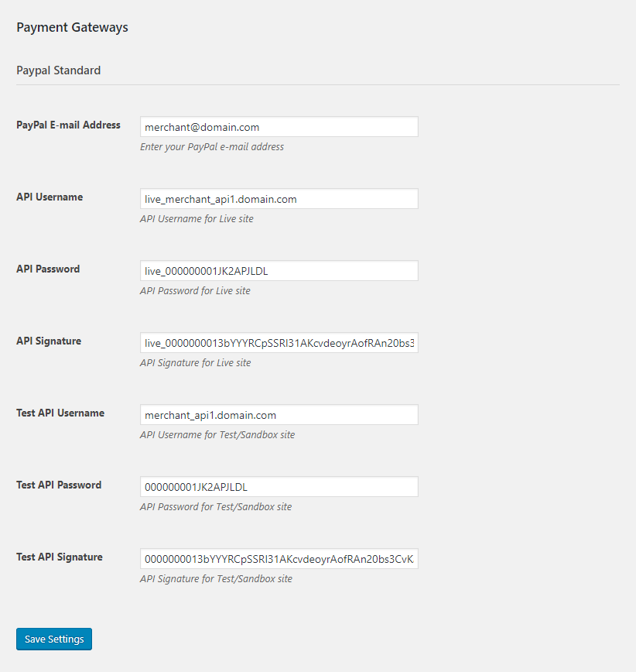Click the "API Password" label
The height and width of the screenshot is (672, 636).
(48, 269)
